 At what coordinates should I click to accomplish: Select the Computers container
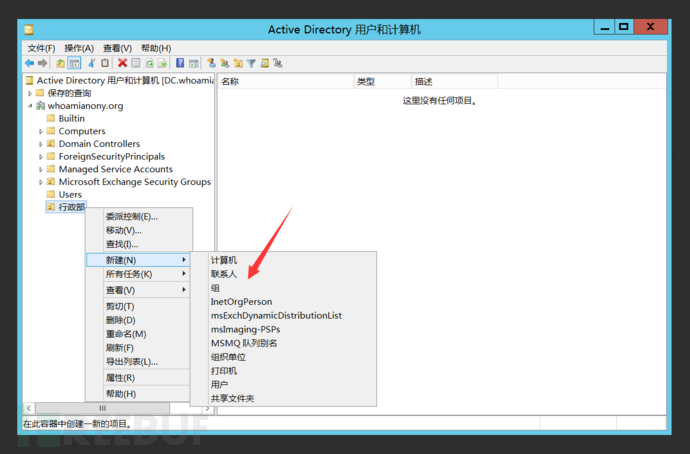82,131
